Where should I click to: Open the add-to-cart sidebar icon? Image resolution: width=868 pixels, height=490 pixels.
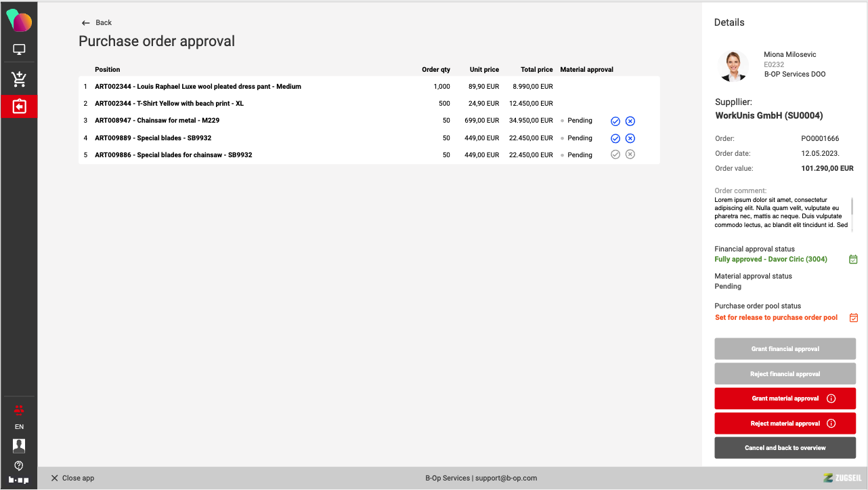tap(19, 79)
